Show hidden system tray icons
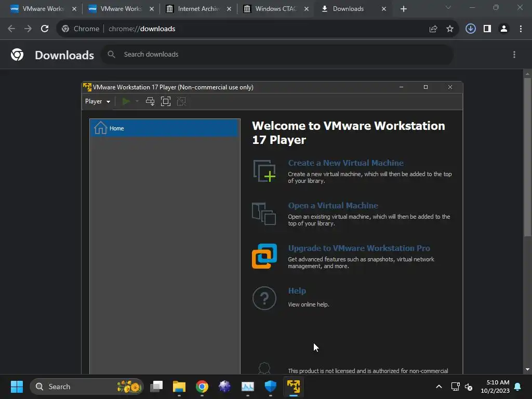Viewport: 532px width, 399px height. click(438, 387)
